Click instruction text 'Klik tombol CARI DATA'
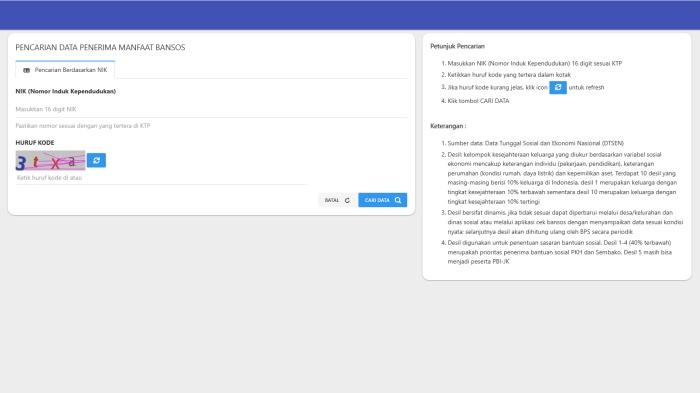Viewport: 700px width, 393px height. click(x=478, y=101)
